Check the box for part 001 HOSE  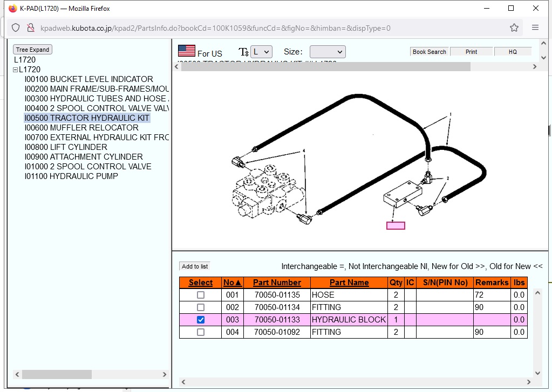point(201,295)
